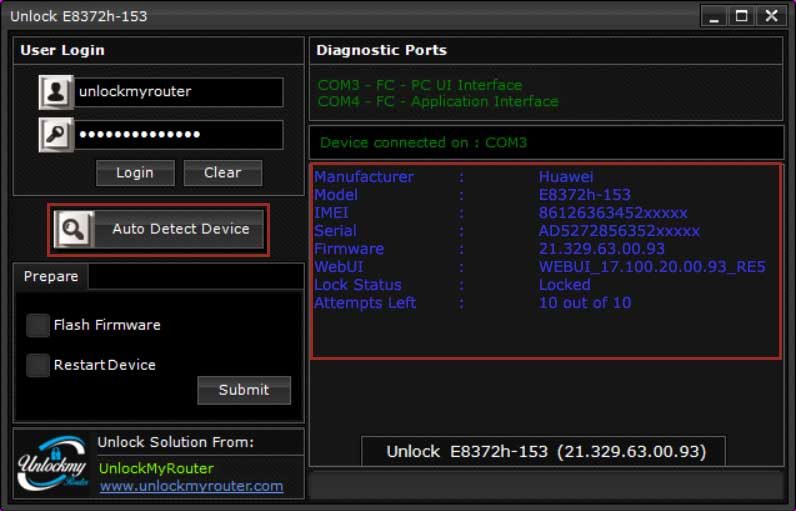This screenshot has height=511, width=796.
Task: Minimize the Unlock E8372h-153 window
Action: click(x=714, y=16)
